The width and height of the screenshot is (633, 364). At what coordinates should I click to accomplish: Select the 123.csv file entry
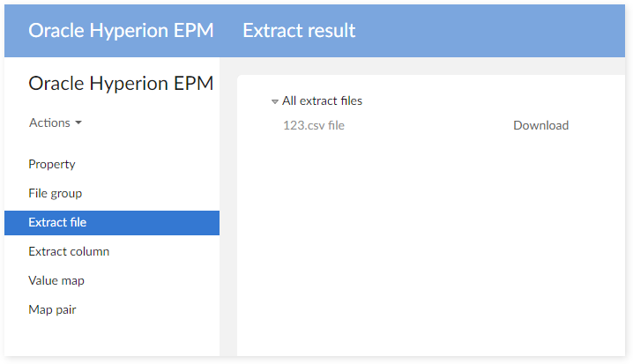(313, 125)
